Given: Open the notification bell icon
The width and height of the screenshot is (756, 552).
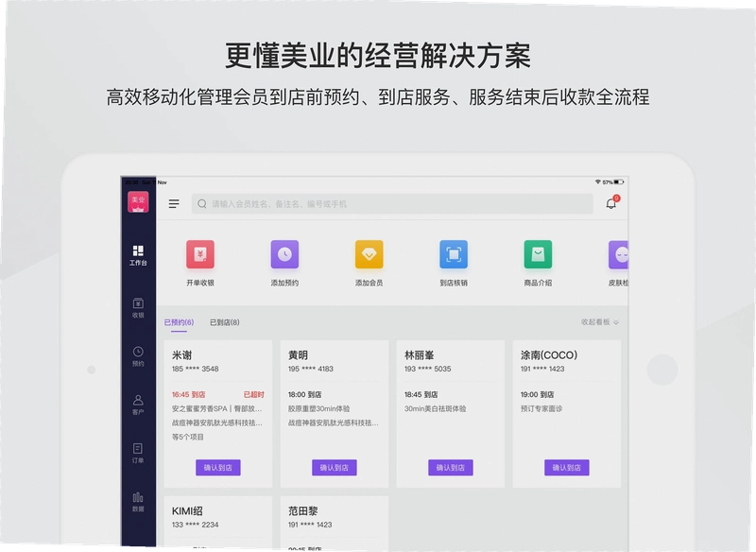Looking at the screenshot, I should point(611,203).
